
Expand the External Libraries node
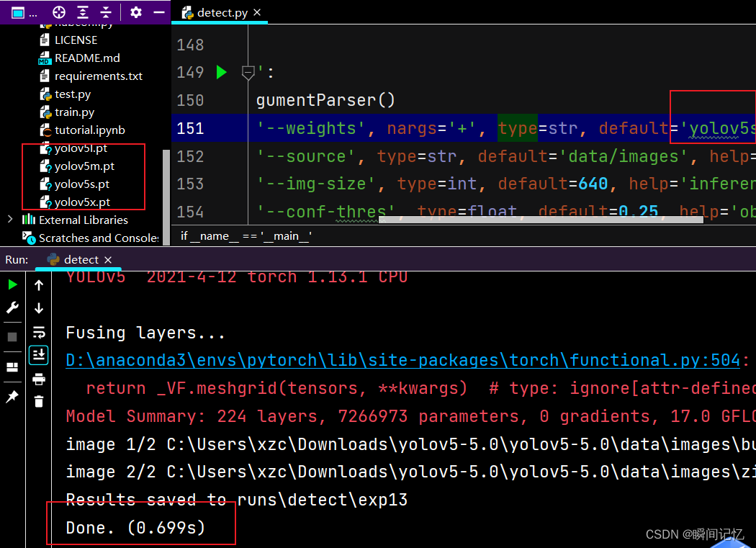pyautogui.click(x=9, y=220)
